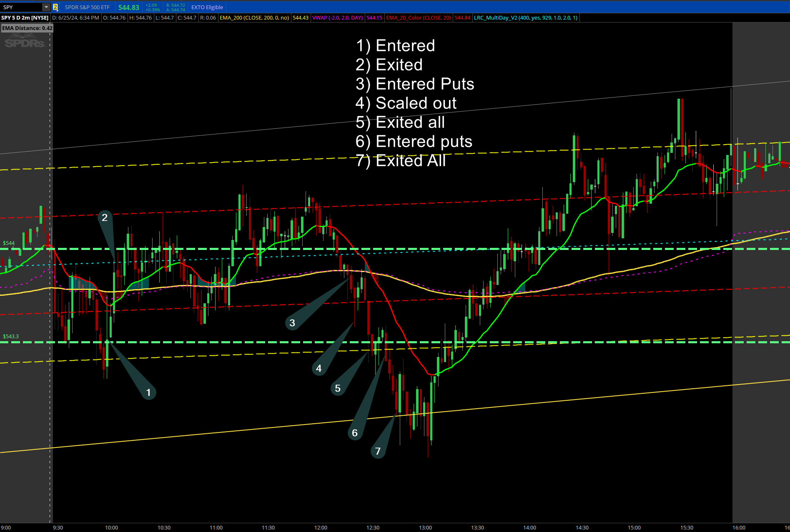The height and width of the screenshot is (532, 790).
Task: Select annotation bubble number 2
Action: point(105,217)
